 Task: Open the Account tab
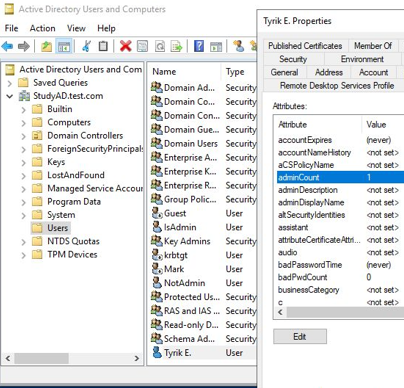point(373,72)
